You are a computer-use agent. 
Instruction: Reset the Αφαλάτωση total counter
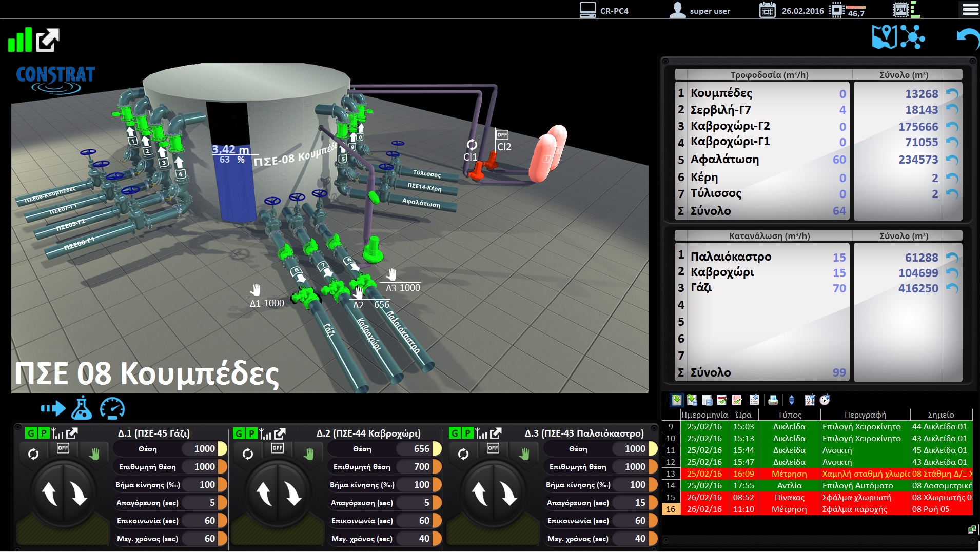click(x=952, y=160)
